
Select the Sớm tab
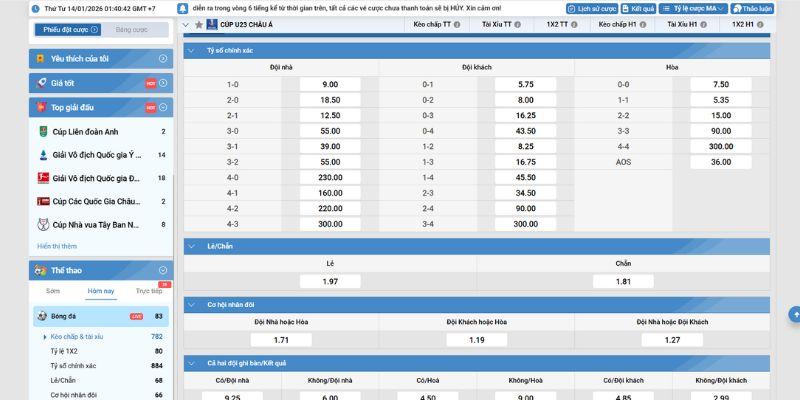[53, 291]
